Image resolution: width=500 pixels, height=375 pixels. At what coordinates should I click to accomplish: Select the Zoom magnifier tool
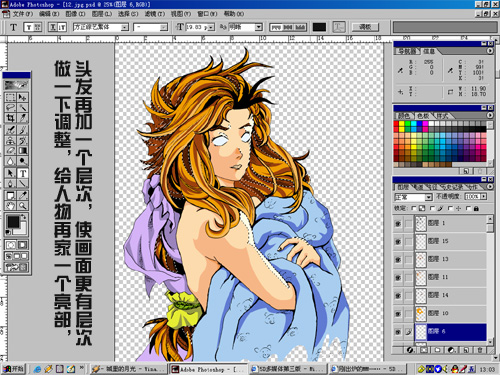click(x=23, y=206)
